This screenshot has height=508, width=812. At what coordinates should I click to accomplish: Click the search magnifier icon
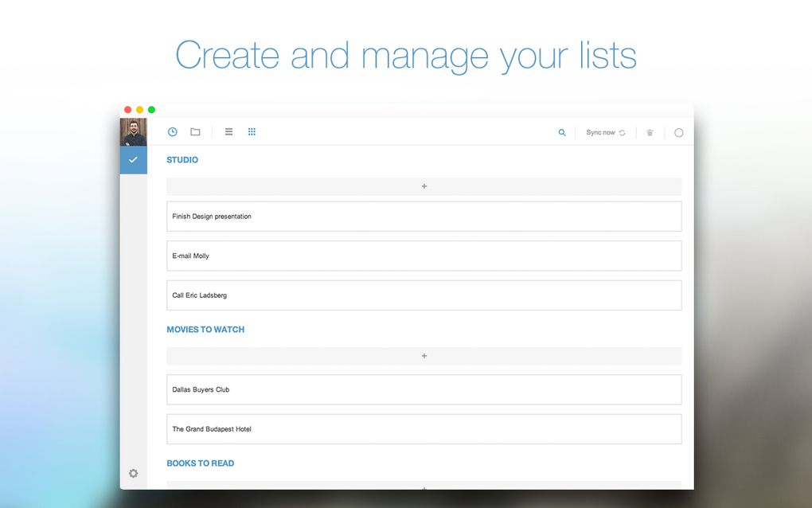(562, 133)
